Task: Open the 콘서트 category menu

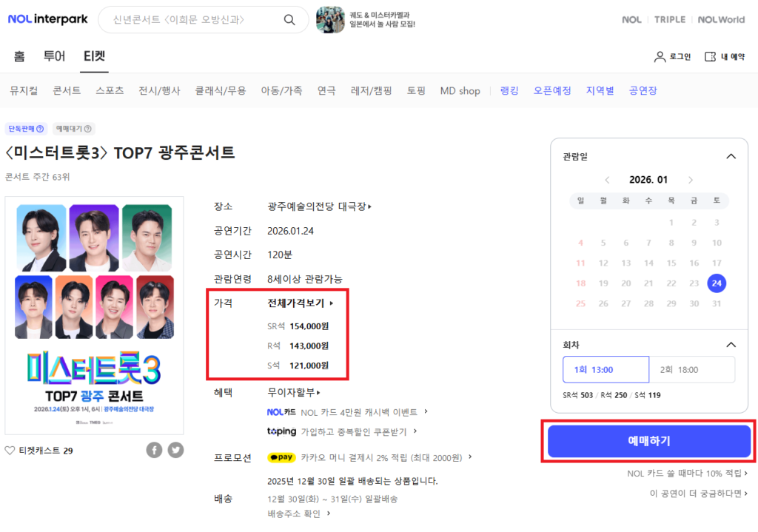Action: tap(66, 90)
